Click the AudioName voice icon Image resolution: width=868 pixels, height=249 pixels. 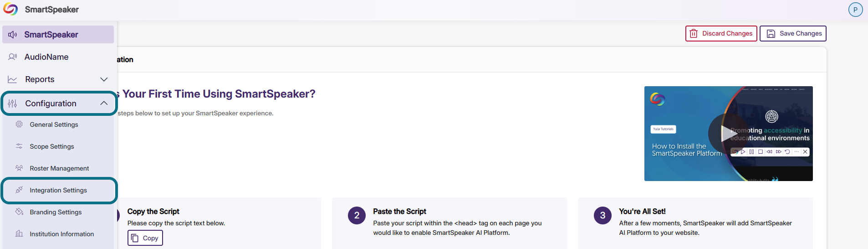pyautogui.click(x=13, y=57)
